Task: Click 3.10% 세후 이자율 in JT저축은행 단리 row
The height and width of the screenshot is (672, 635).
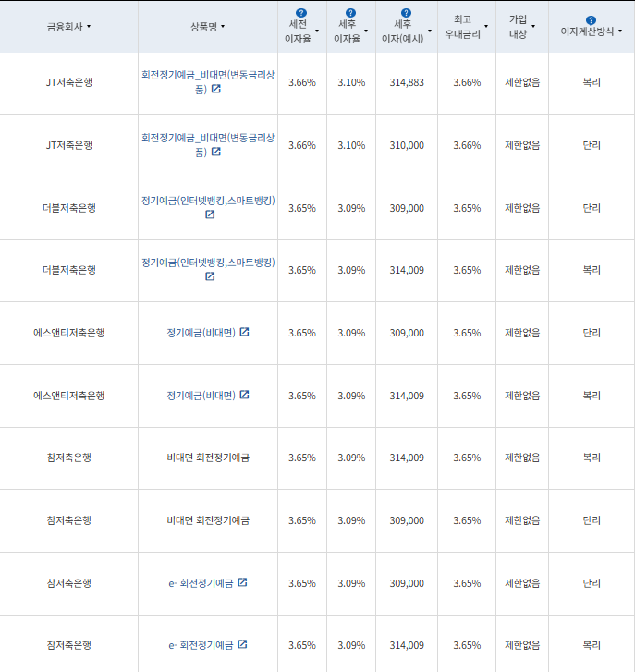Action: (351, 145)
